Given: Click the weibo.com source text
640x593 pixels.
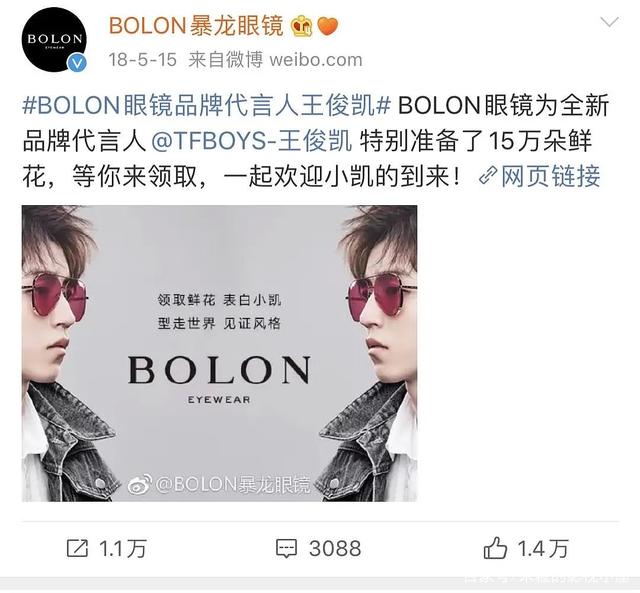Looking at the screenshot, I should point(316,60).
